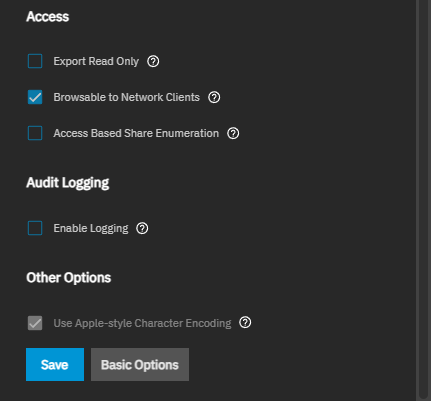Switch to Basic Options
The image size is (431, 401).
[x=140, y=365]
